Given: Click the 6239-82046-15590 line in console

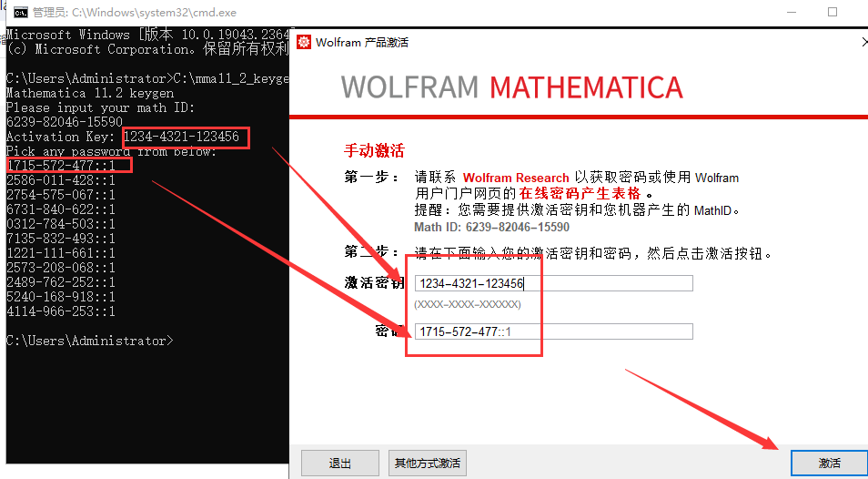Looking at the screenshot, I should 64,122.
